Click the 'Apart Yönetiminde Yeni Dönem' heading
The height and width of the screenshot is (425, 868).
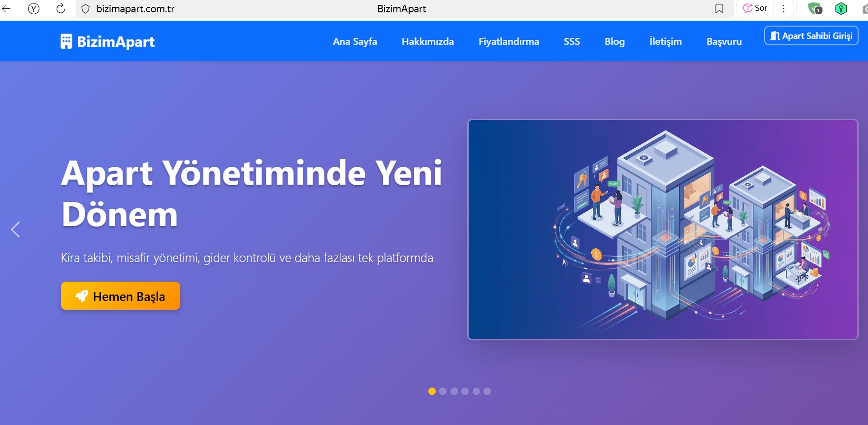[252, 194]
